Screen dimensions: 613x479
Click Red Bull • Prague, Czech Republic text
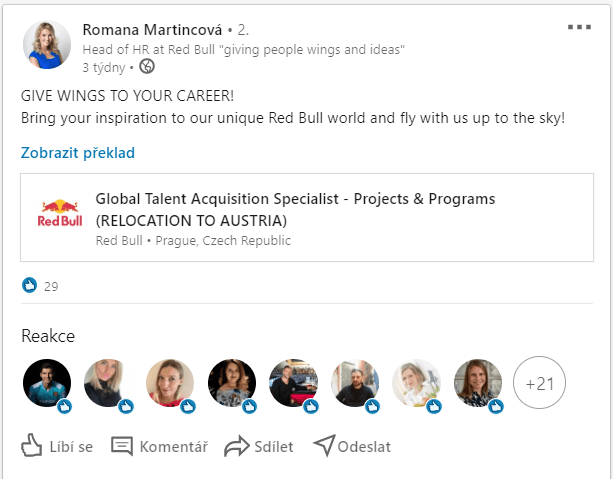click(193, 241)
